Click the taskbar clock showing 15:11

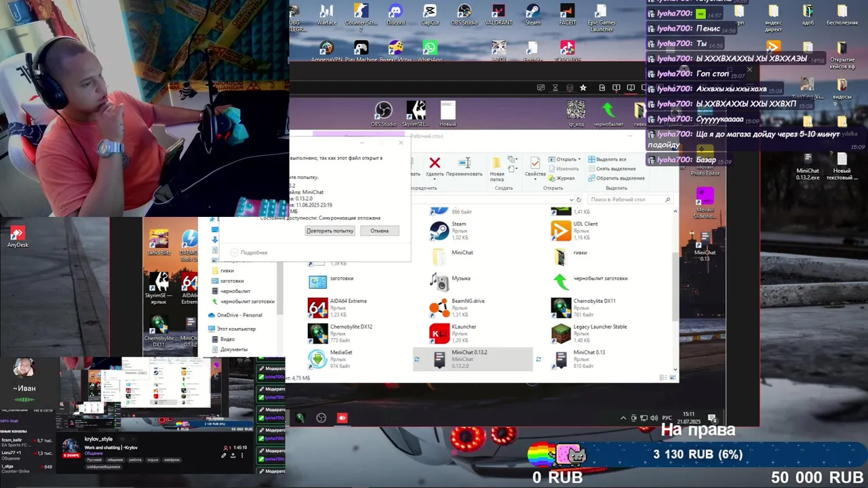689,418
